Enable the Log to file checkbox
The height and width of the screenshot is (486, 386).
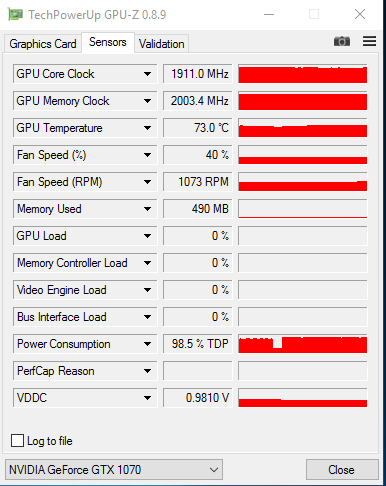(x=17, y=440)
